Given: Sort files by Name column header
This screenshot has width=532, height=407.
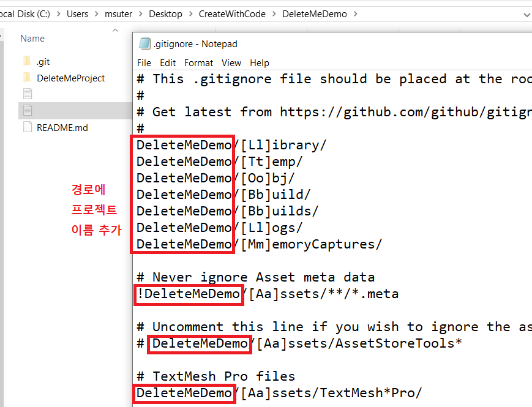Looking at the screenshot, I should (x=32, y=39).
